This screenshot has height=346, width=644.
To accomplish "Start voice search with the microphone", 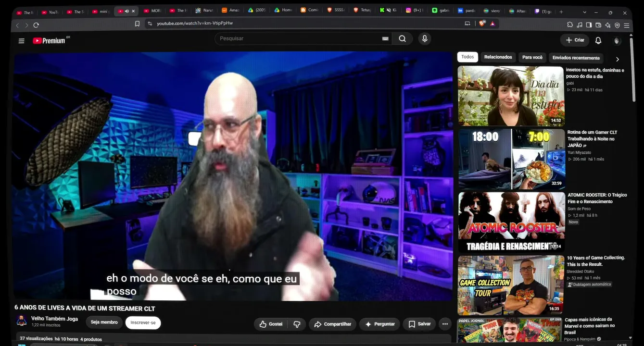I will pyautogui.click(x=425, y=39).
